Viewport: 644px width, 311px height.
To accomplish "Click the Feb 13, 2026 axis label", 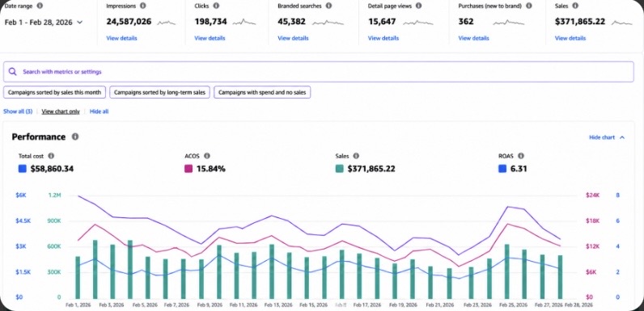I will click(278, 305).
